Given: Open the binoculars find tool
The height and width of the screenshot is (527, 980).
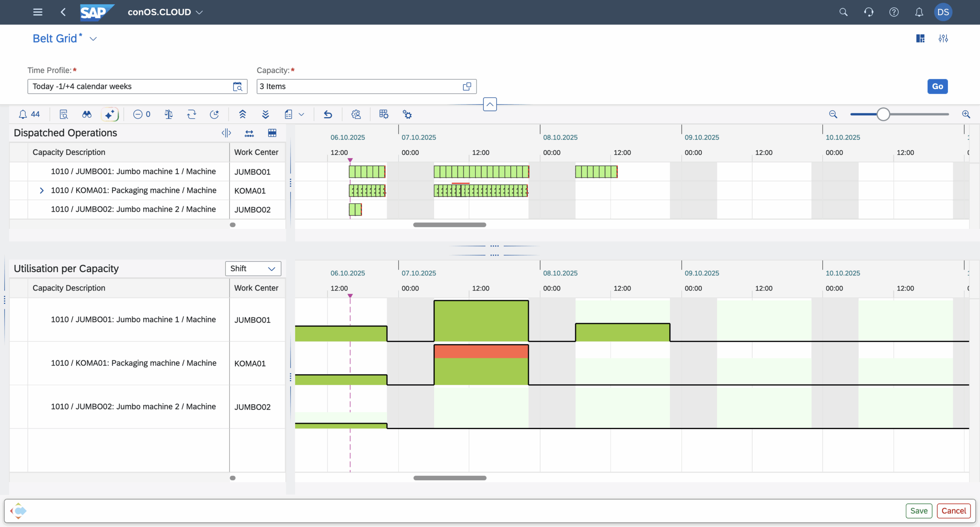Looking at the screenshot, I should click(x=87, y=114).
